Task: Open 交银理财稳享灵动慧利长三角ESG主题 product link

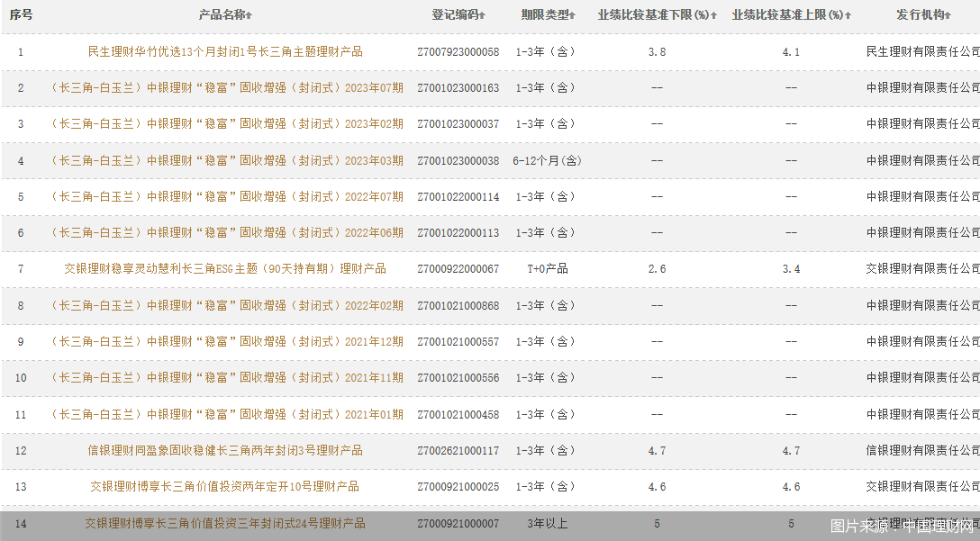Action: (x=225, y=268)
